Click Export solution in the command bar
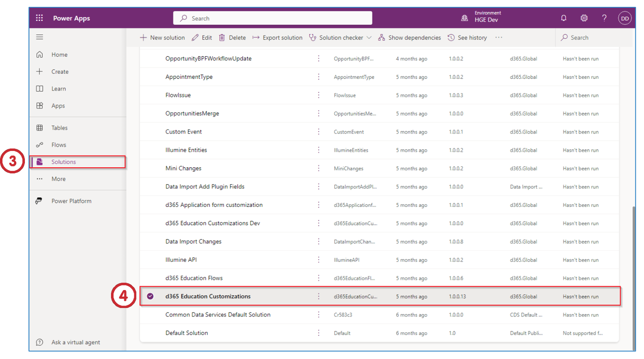This screenshot has height=359, width=644. point(278,38)
